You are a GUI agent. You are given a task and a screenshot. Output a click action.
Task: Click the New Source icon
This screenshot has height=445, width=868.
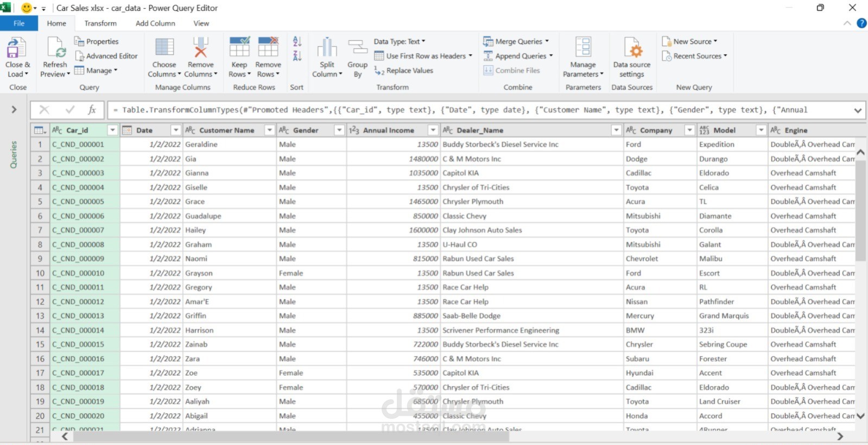click(x=667, y=41)
